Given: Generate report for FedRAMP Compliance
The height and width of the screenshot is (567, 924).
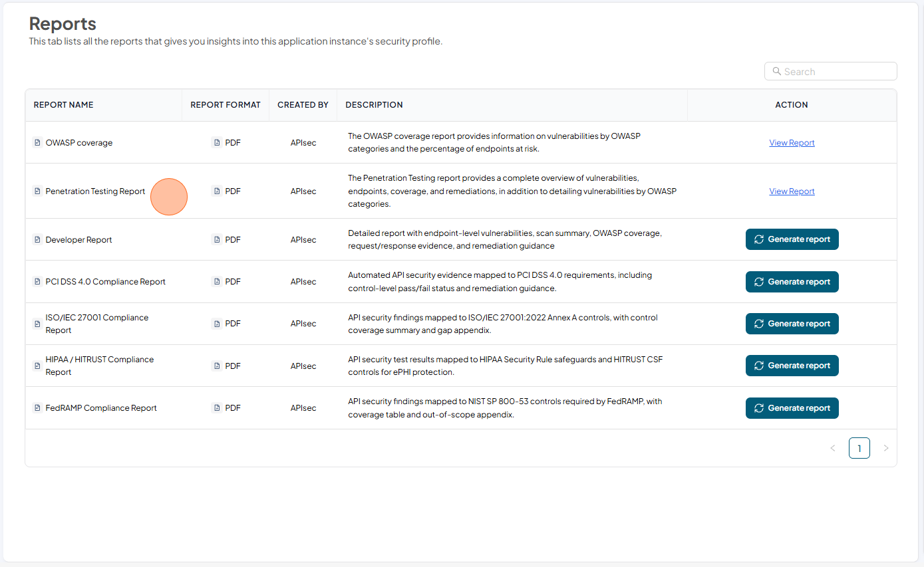Looking at the screenshot, I should click(792, 408).
